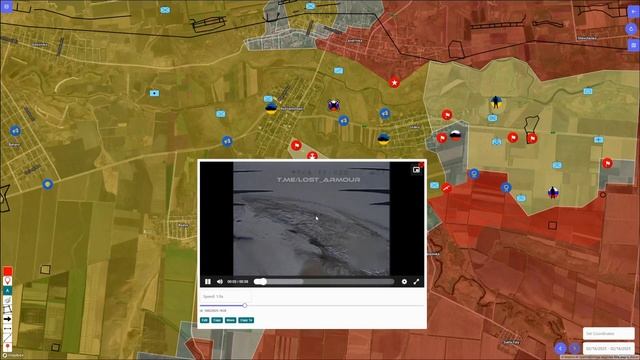Close the video popup with red X
The image size is (640, 360).
pyautogui.click(x=422, y=164)
